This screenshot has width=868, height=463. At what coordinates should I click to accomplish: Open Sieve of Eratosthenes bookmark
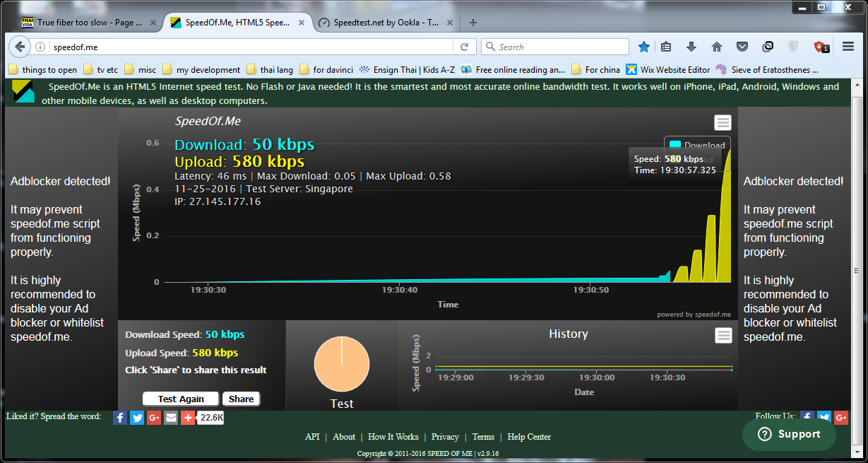click(768, 69)
